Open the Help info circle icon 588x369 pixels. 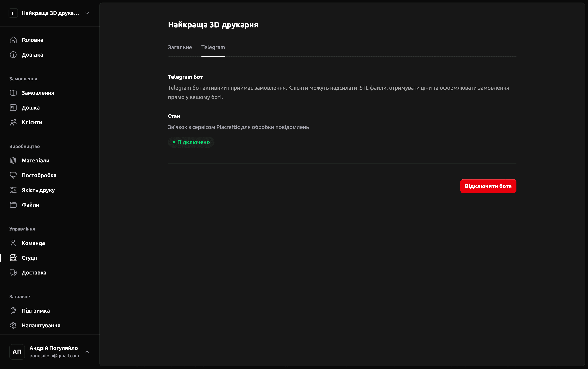coord(13,55)
